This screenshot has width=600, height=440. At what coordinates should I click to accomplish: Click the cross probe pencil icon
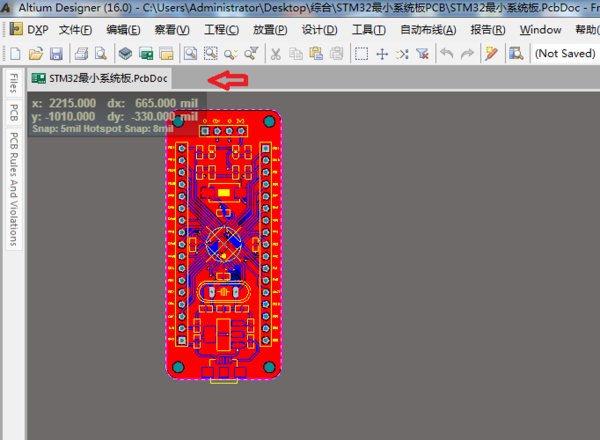tap(491, 54)
